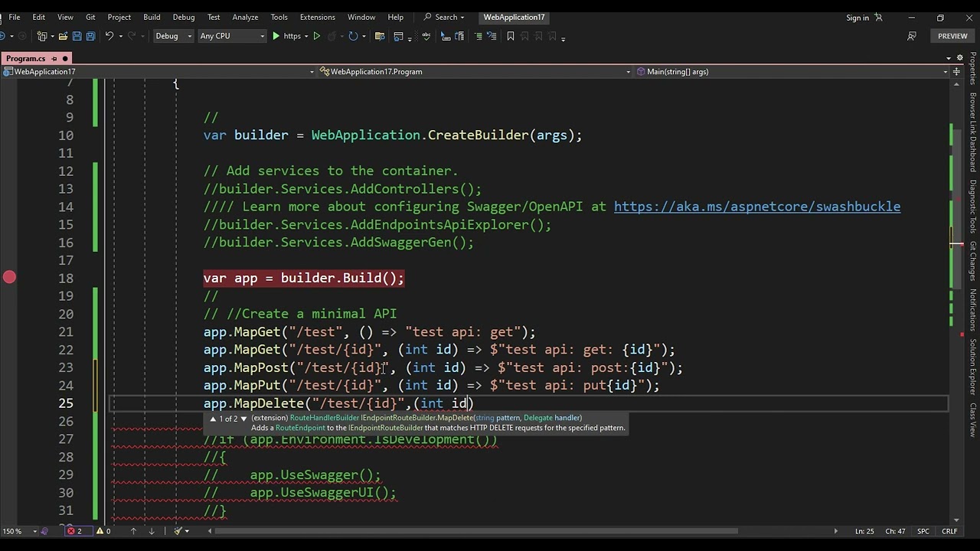Open the Solution Explorer side panel tab
Image resolution: width=980 pixels, height=551 pixels.
click(x=973, y=367)
